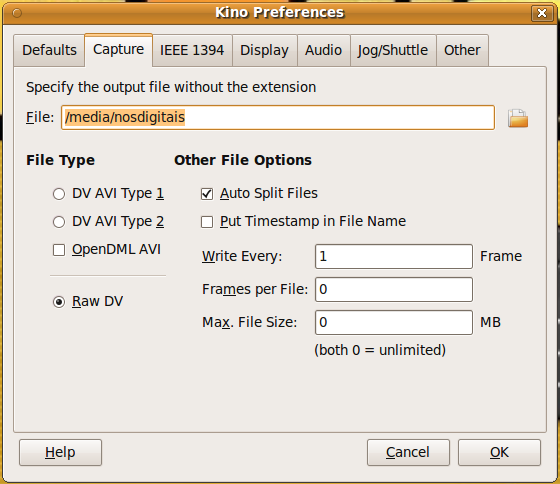This screenshot has width=560, height=484.
Task: Open the file browser folder icon
Action: pos(518,118)
